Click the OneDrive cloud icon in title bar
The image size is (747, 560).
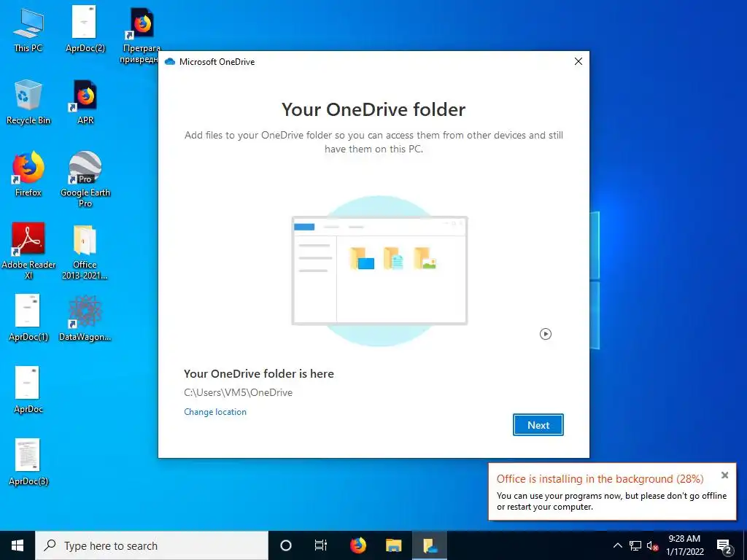click(169, 61)
